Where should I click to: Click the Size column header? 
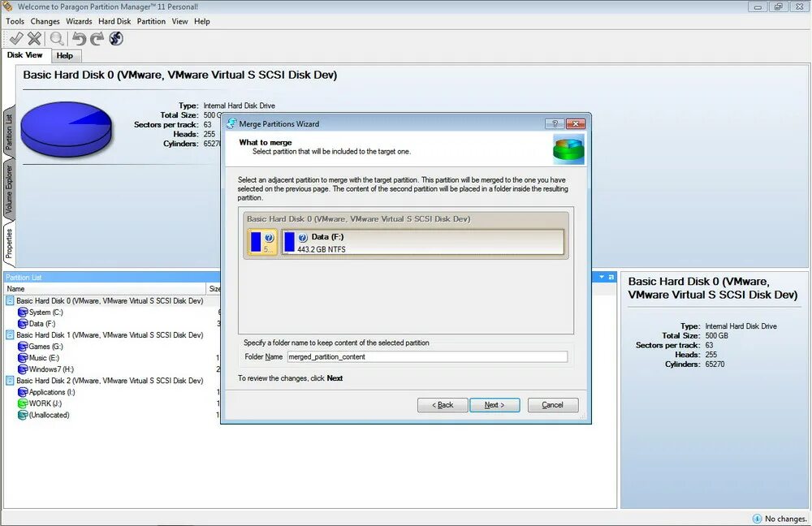tap(214, 289)
